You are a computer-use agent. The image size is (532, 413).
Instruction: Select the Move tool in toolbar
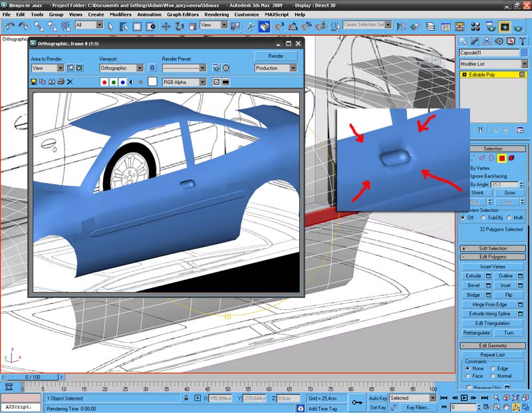click(x=166, y=27)
